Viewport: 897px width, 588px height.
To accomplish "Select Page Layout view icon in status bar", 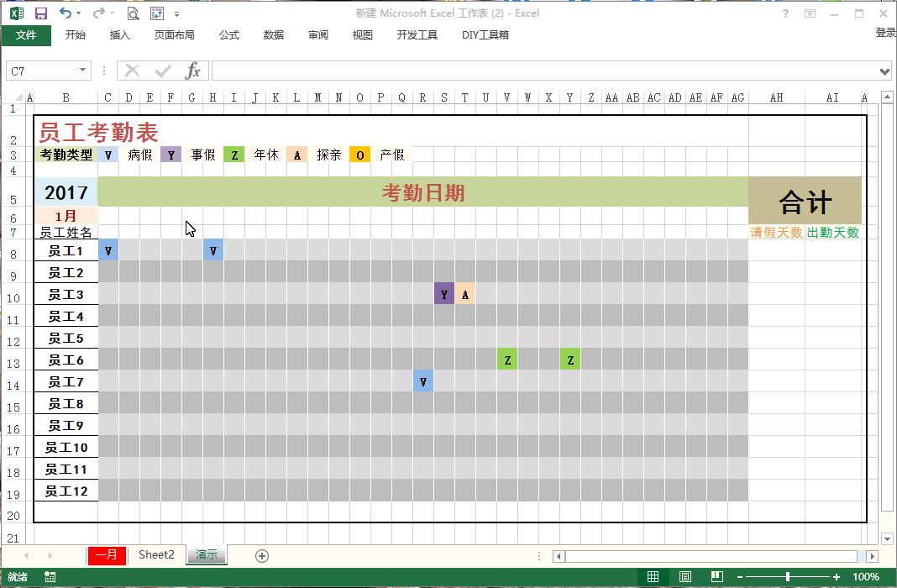I will [685, 577].
